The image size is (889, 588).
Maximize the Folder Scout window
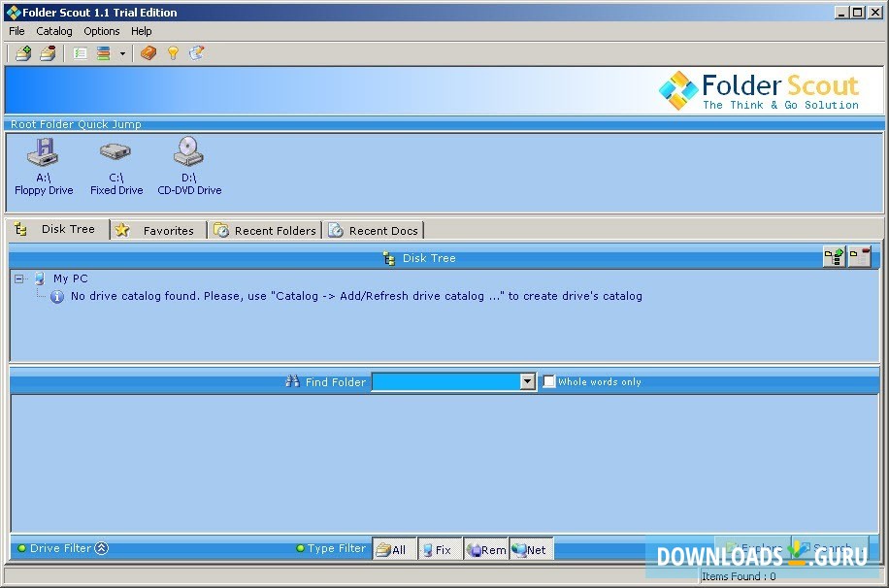[x=858, y=12]
